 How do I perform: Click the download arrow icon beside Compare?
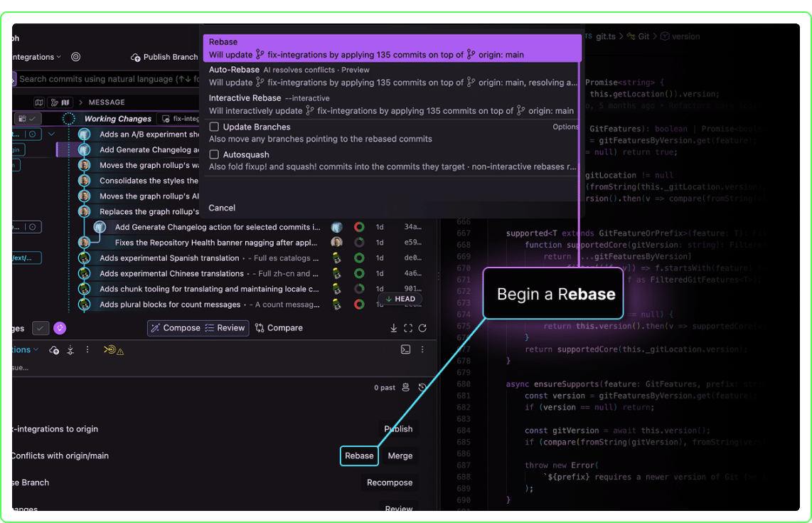tap(394, 328)
